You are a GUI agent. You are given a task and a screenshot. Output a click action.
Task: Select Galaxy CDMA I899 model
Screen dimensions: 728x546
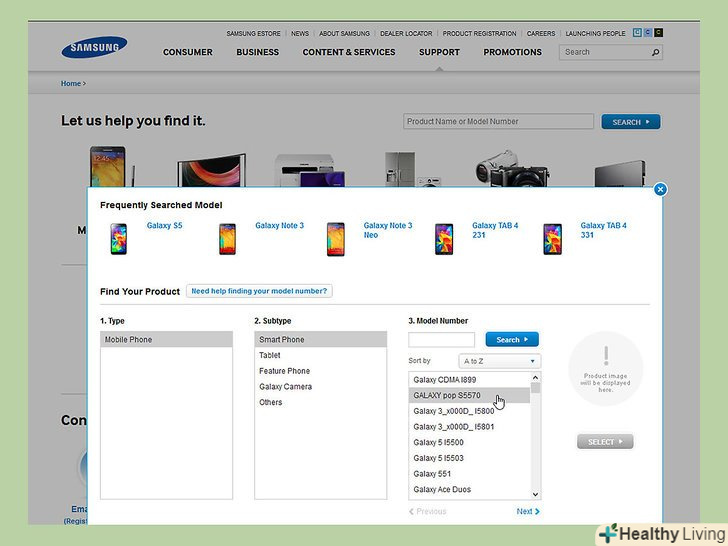tap(469, 380)
